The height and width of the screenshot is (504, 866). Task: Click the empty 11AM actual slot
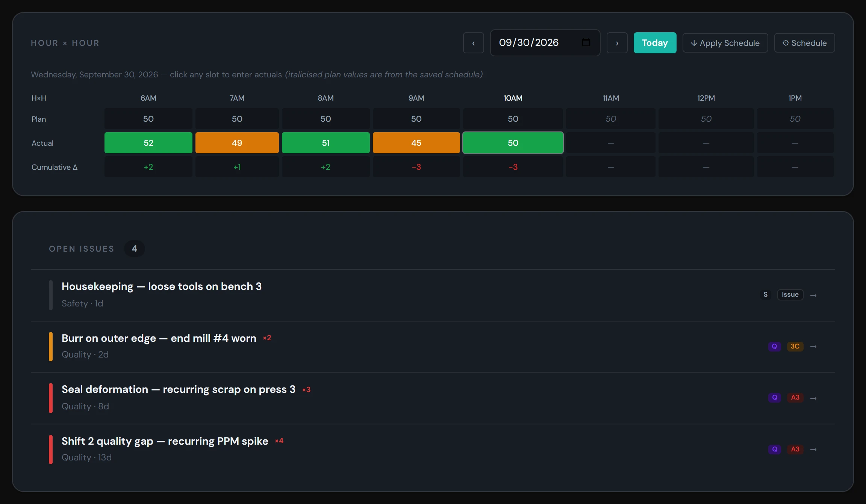click(x=610, y=143)
